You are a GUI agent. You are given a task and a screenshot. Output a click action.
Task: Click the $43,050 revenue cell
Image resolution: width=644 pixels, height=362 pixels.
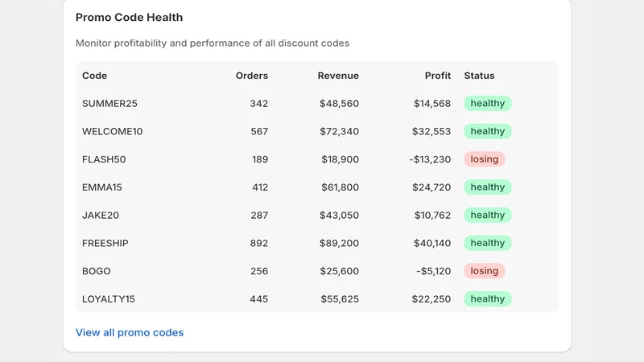[x=339, y=215]
